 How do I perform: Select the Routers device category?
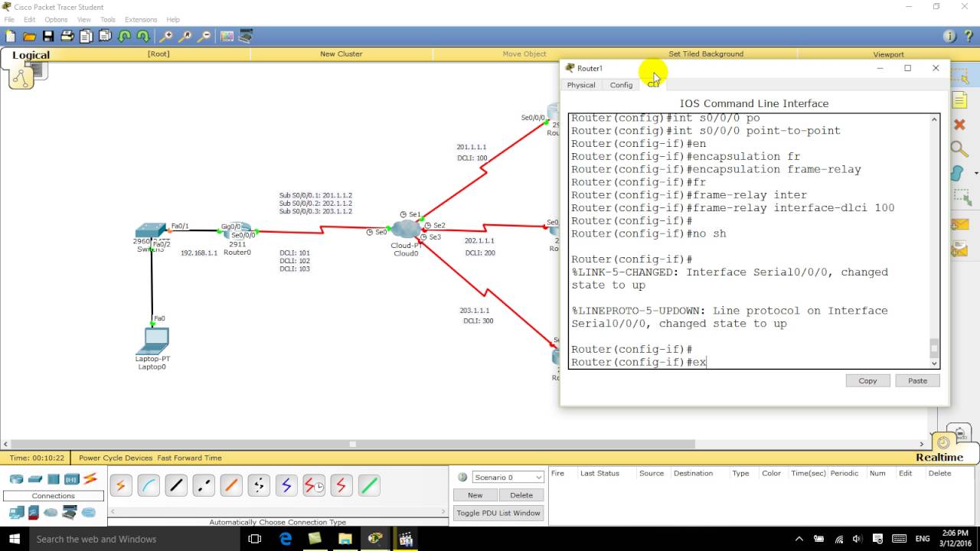pos(16,479)
